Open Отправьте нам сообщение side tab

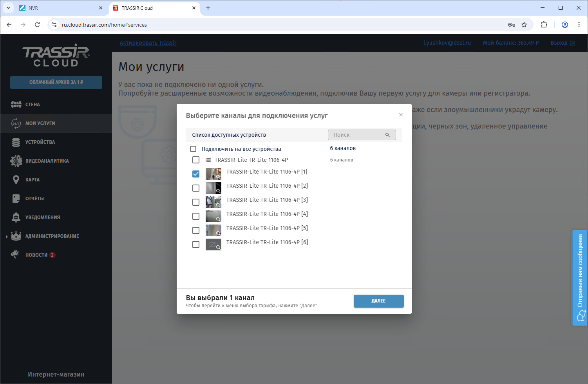[579, 277]
